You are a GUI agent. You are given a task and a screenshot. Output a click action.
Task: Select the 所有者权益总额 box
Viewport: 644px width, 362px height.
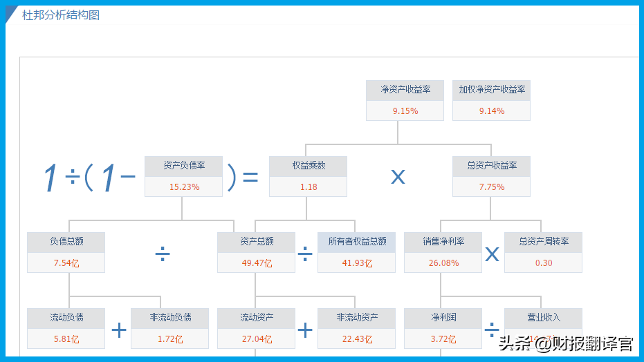click(357, 252)
